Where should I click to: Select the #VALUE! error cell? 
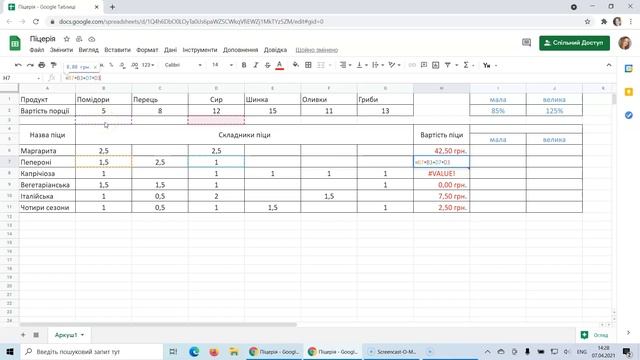point(442,173)
